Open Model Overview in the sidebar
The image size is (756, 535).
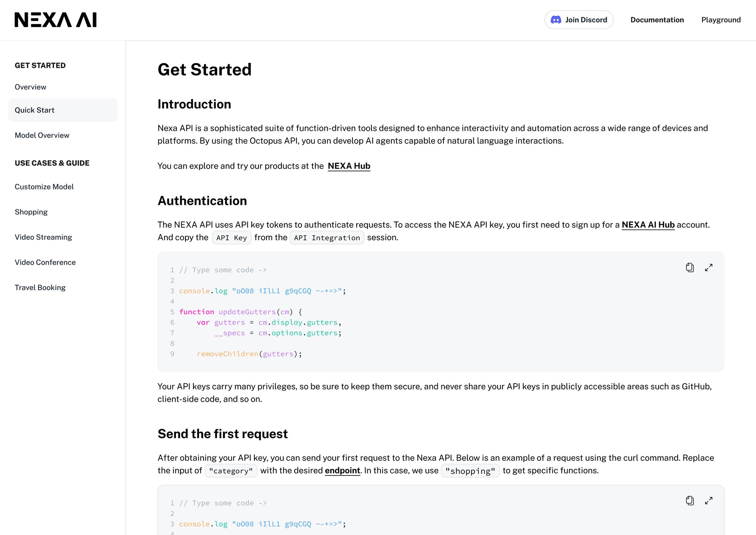(42, 135)
